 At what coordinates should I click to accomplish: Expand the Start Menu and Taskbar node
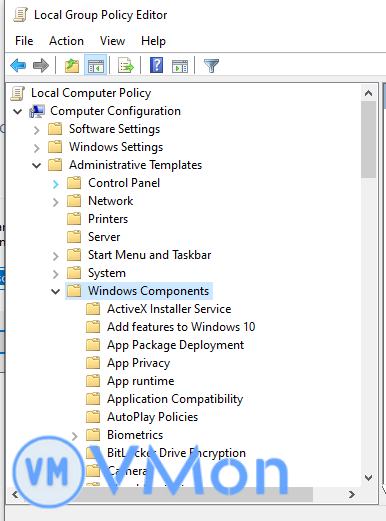click(x=55, y=256)
